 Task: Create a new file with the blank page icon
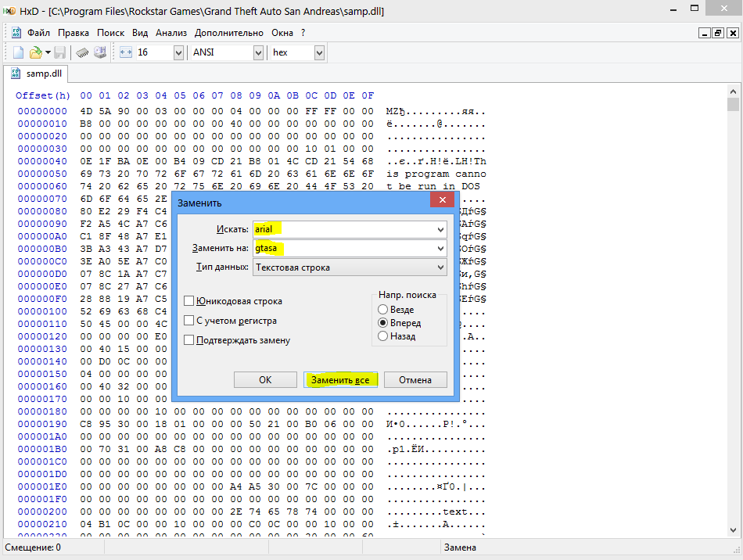coord(18,52)
